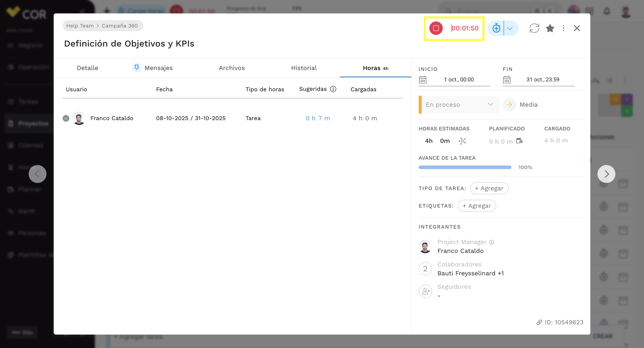The height and width of the screenshot is (348, 644).
Task: Open Proyectos in the background sidebar
Action: click(x=29, y=123)
